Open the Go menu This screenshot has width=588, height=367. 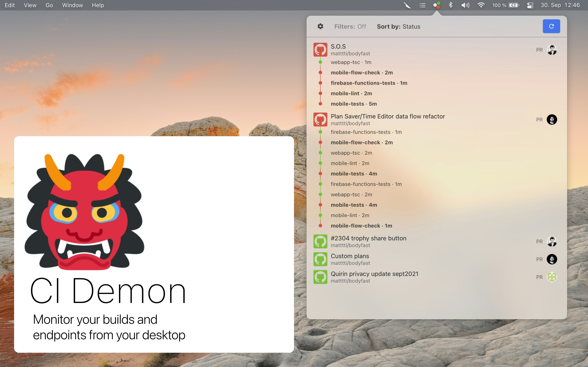[49, 5]
